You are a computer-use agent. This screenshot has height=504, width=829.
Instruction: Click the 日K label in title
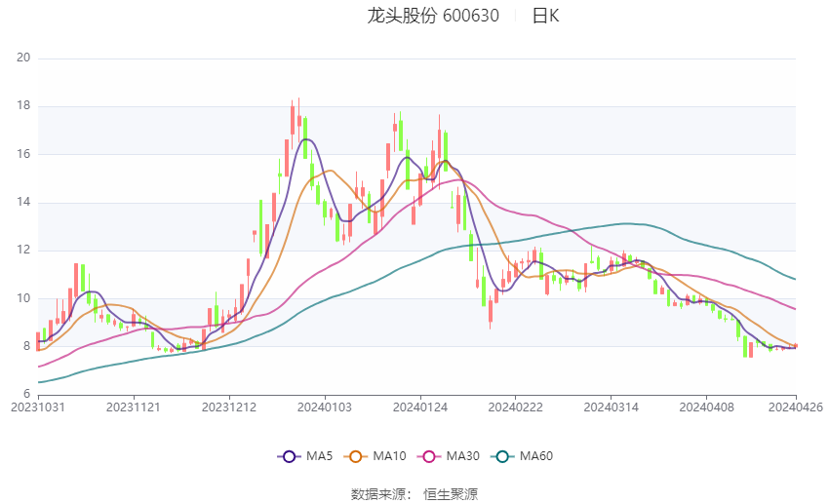click(545, 16)
